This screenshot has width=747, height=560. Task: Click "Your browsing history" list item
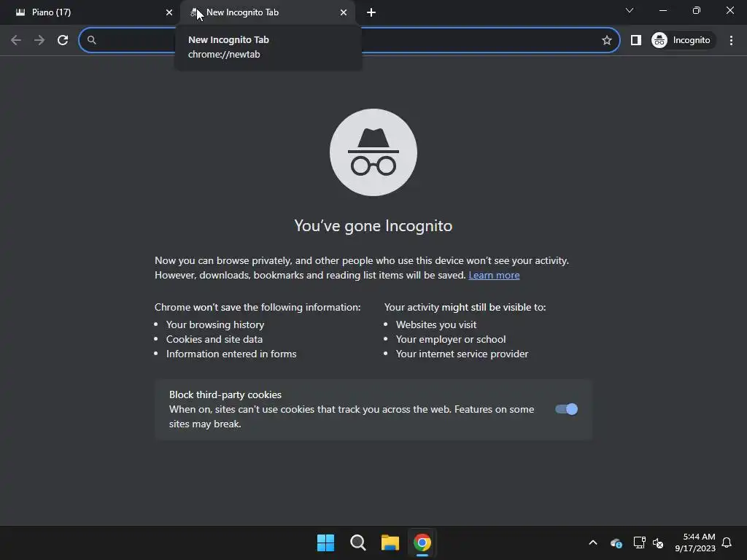pyautogui.click(x=215, y=324)
